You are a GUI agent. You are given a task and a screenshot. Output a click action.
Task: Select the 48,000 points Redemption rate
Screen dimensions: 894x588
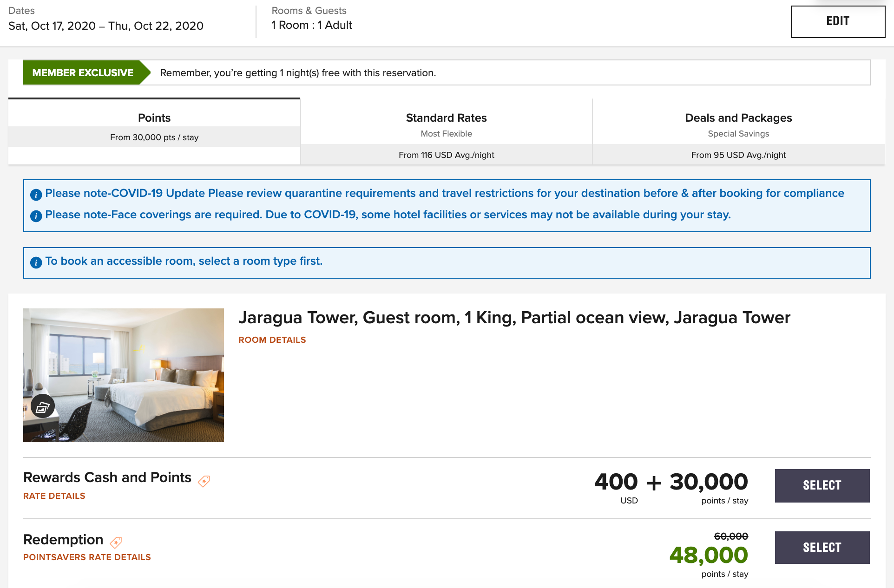(x=822, y=548)
